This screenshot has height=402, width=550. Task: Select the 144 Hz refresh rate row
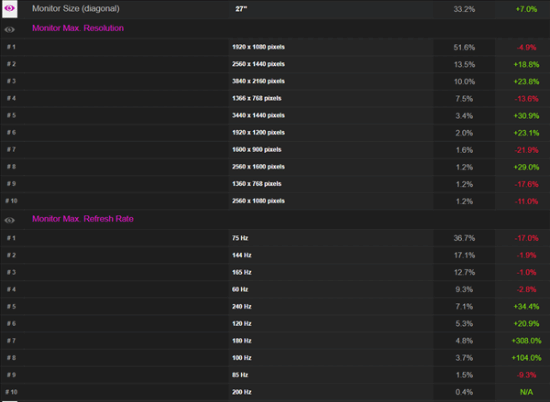[275, 255]
